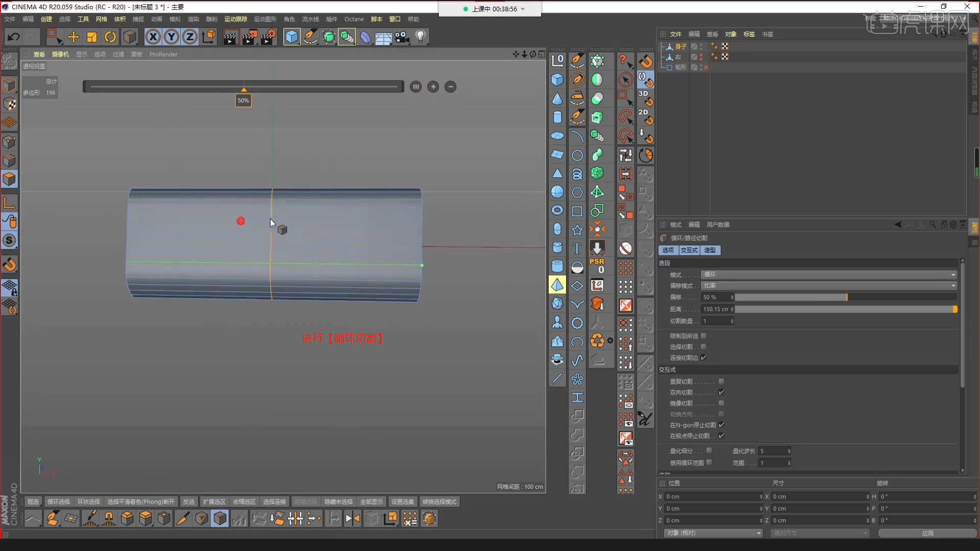980x551 pixels.
Task: Click the 全部显示 button
Action: 372,502
